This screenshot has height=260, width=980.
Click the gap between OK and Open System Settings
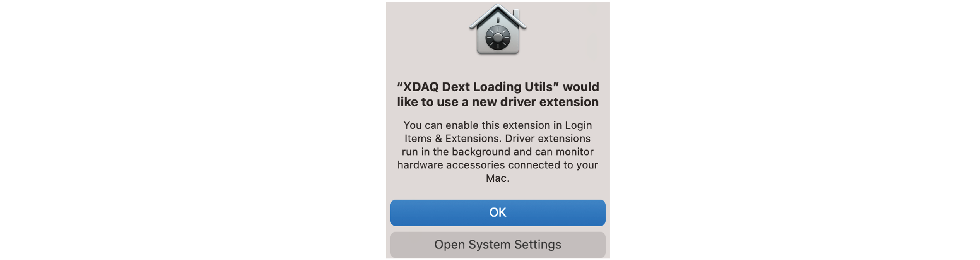(x=498, y=229)
